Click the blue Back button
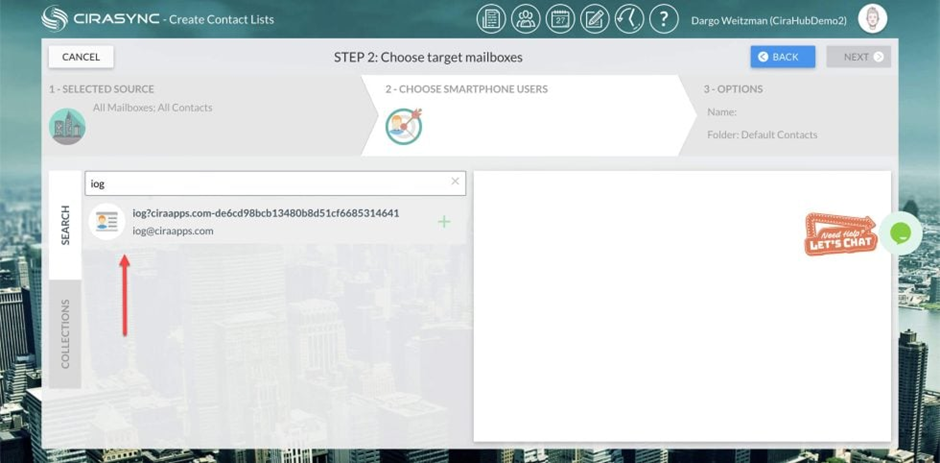The height and width of the screenshot is (463, 940). click(782, 57)
